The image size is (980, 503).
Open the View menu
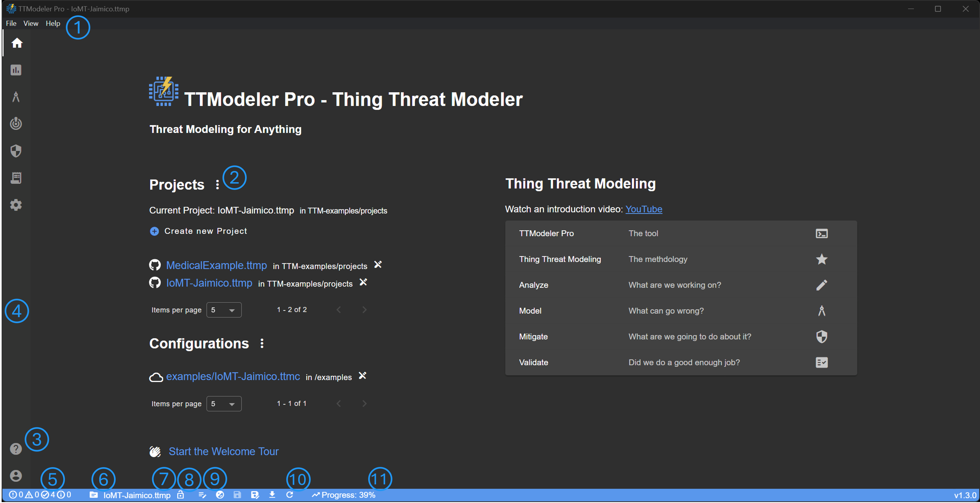click(x=31, y=23)
